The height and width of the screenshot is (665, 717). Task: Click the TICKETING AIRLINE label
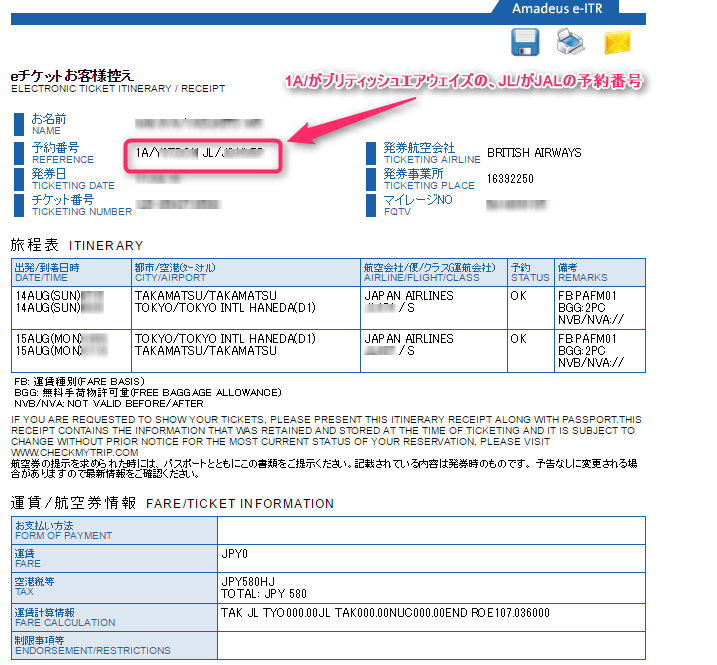432,159
